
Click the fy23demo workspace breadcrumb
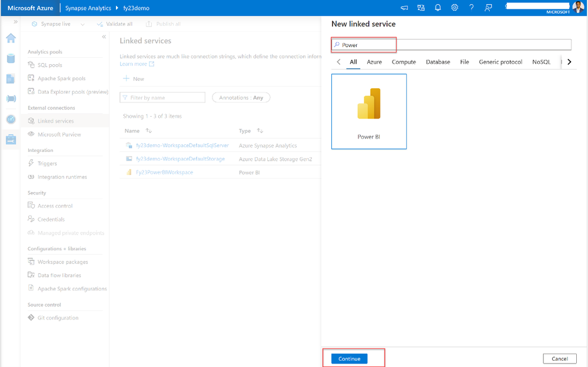[136, 8]
